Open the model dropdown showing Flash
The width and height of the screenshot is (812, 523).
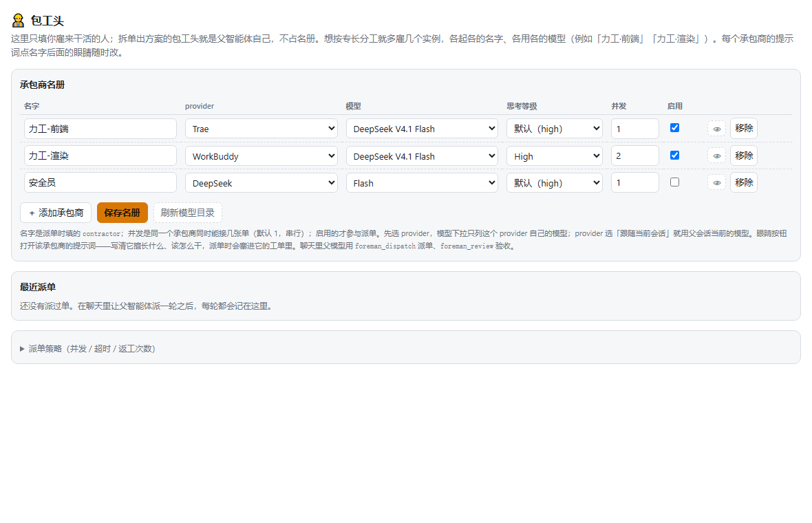pos(422,183)
